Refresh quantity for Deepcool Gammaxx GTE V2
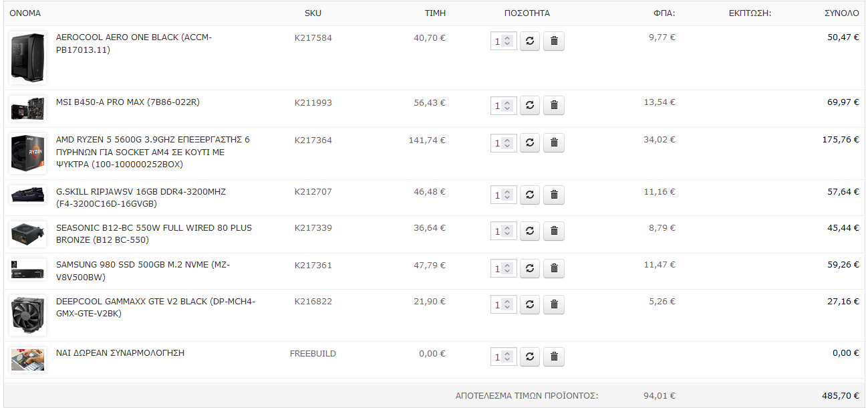 [x=530, y=305]
